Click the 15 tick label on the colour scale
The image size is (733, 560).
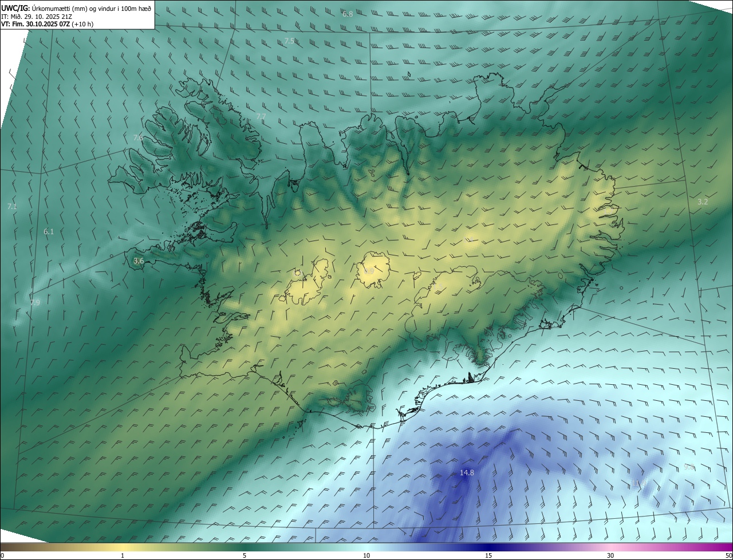click(488, 555)
